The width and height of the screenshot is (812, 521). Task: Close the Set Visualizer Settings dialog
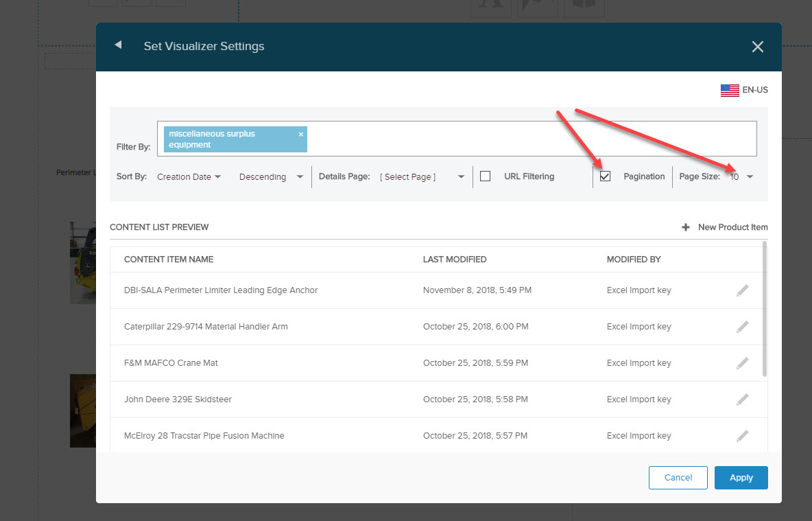[x=757, y=47]
